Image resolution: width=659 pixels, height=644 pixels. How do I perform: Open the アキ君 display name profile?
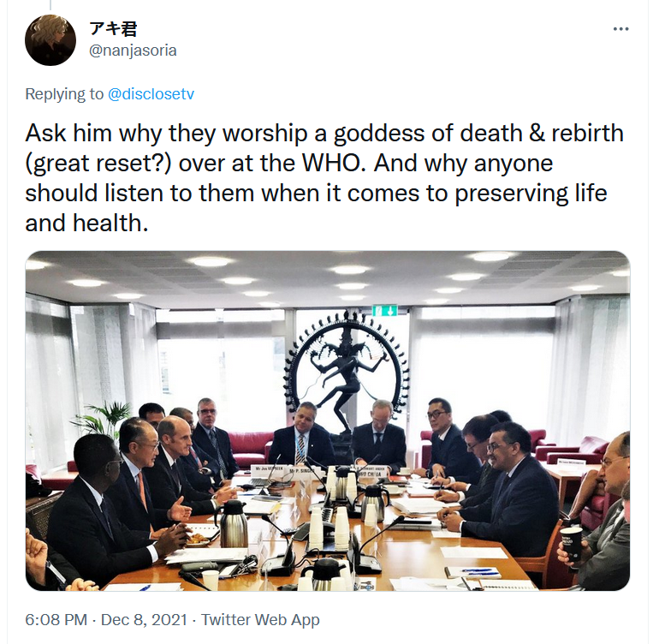tap(113, 29)
